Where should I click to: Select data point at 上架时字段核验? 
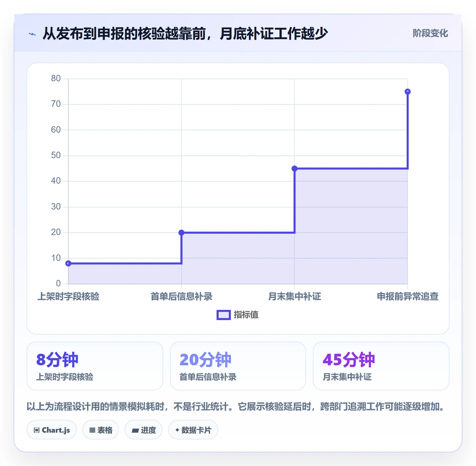coord(68,263)
